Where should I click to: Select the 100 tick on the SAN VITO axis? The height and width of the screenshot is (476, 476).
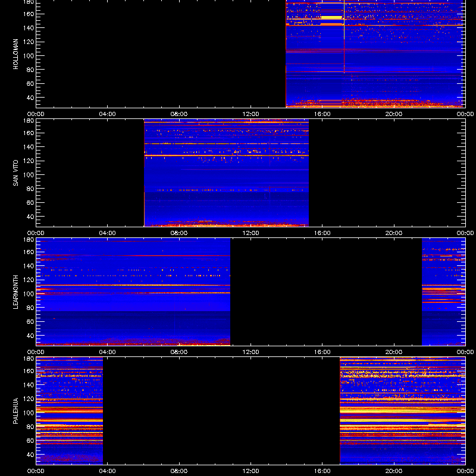click(29, 175)
